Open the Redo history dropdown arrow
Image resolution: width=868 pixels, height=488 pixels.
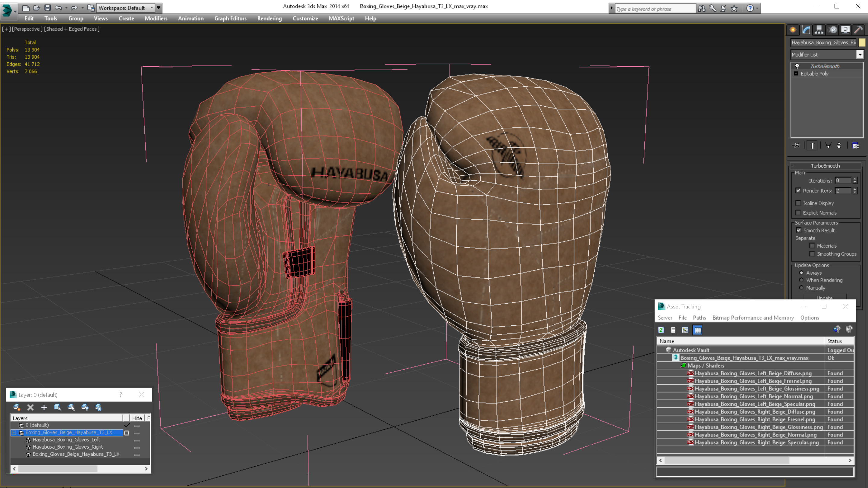pos(83,8)
